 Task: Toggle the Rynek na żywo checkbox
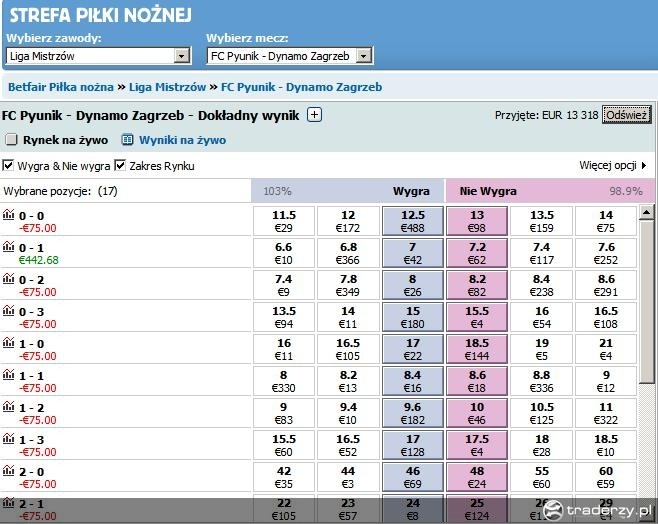(11, 139)
